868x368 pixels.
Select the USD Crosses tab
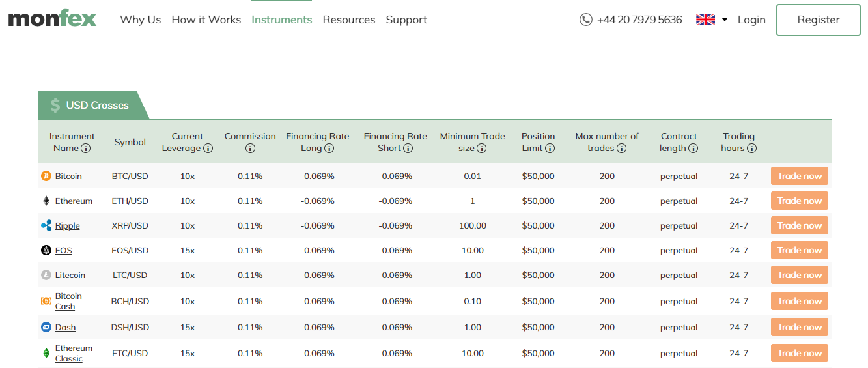tap(92, 105)
